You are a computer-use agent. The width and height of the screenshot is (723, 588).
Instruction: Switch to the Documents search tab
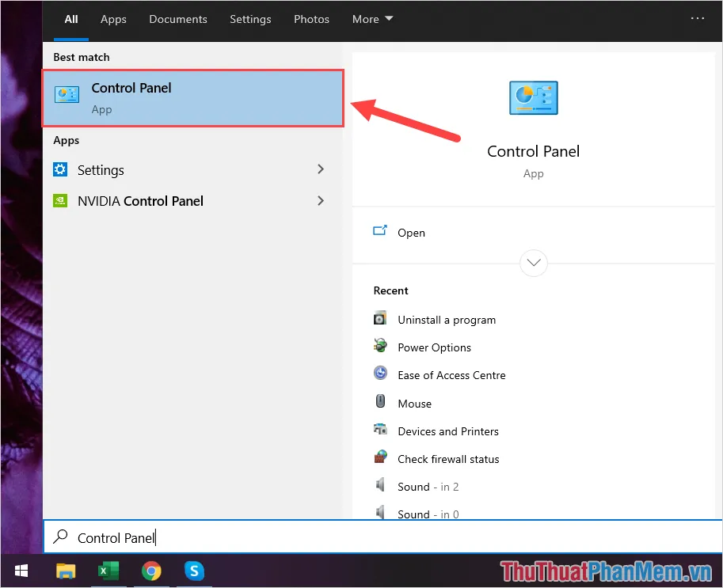[177, 19]
